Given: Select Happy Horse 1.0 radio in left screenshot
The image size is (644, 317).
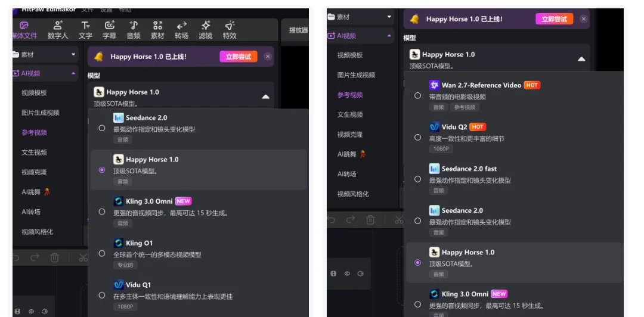Looking at the screenshot, I should click(x=102, y=170).
